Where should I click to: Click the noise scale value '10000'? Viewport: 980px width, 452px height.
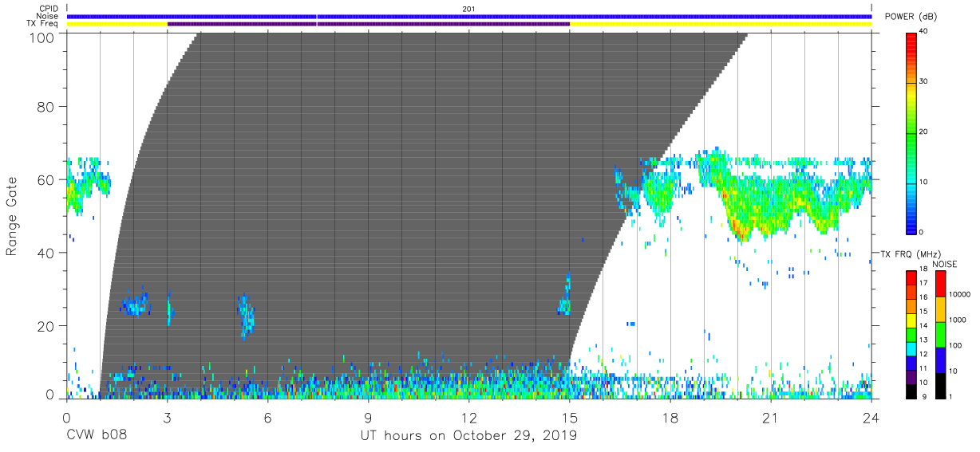(x=958, y=294)
